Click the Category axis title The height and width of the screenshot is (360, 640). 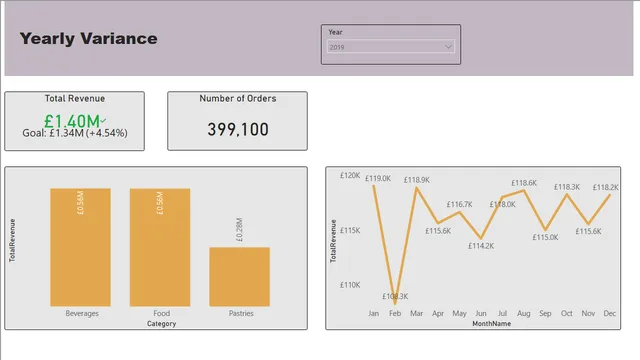[162, 324]
